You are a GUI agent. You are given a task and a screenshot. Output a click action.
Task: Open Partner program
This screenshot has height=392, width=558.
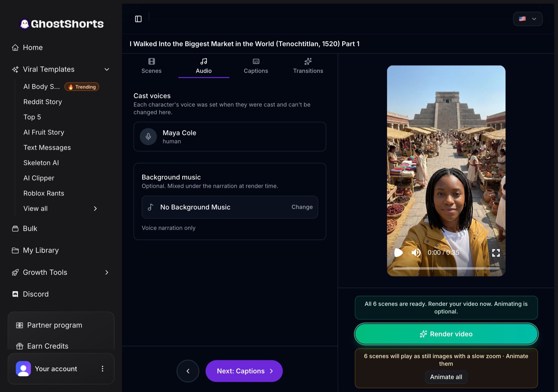49,325
